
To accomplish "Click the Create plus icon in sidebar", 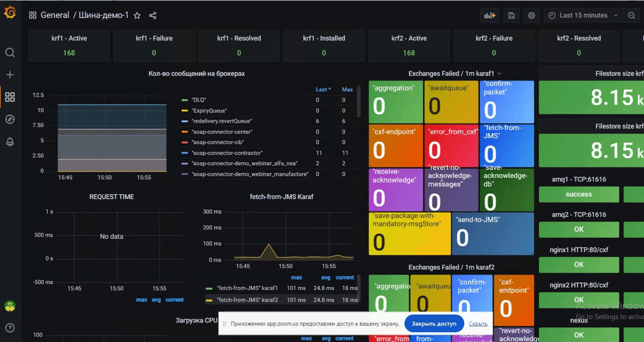I will (x=10, y=75).
